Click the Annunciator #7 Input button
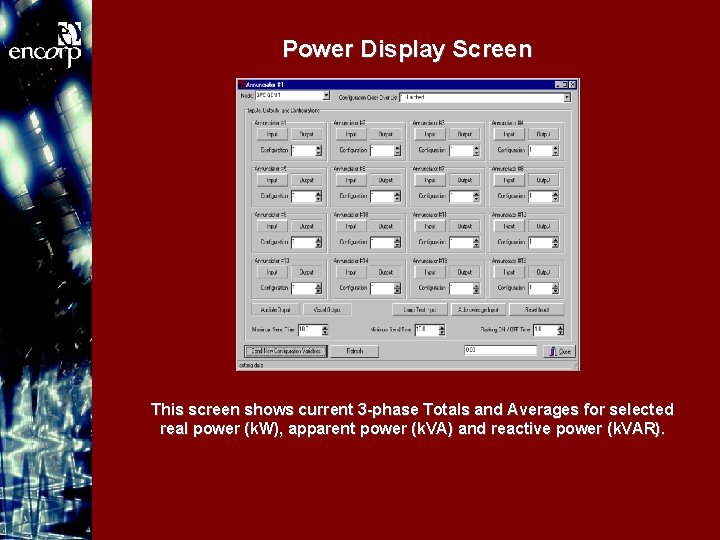This screenshot has width=720, height=540. click(430, 180)
